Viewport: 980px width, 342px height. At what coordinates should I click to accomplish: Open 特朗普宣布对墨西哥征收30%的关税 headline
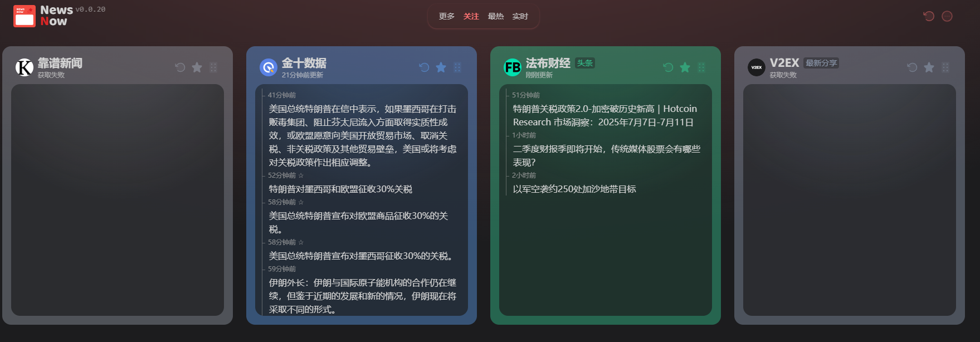[x=363, y=256]
